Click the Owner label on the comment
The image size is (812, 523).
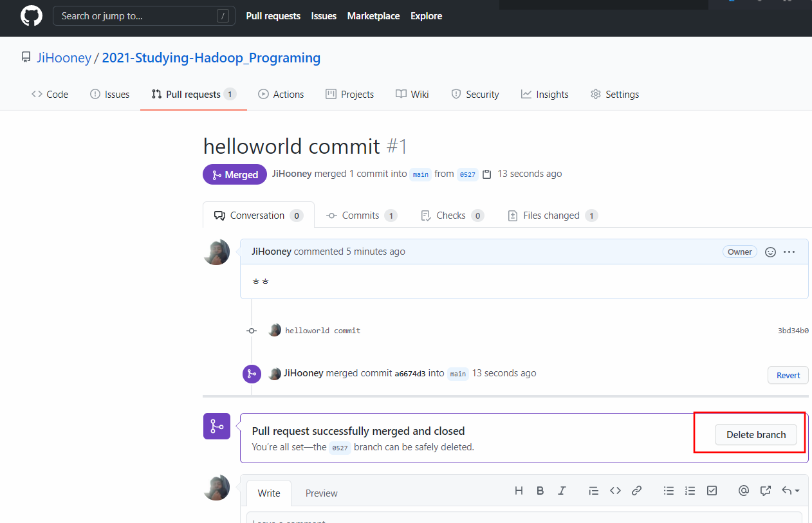tap(740, 252)
